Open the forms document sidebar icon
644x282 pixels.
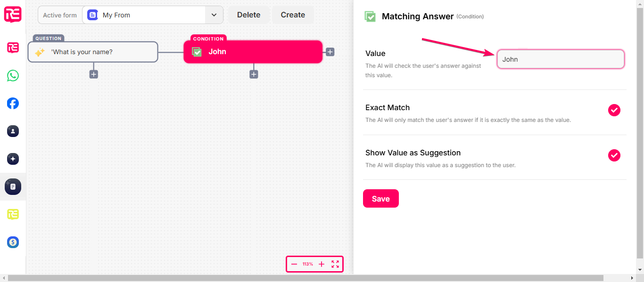click(x=13, y=186)
